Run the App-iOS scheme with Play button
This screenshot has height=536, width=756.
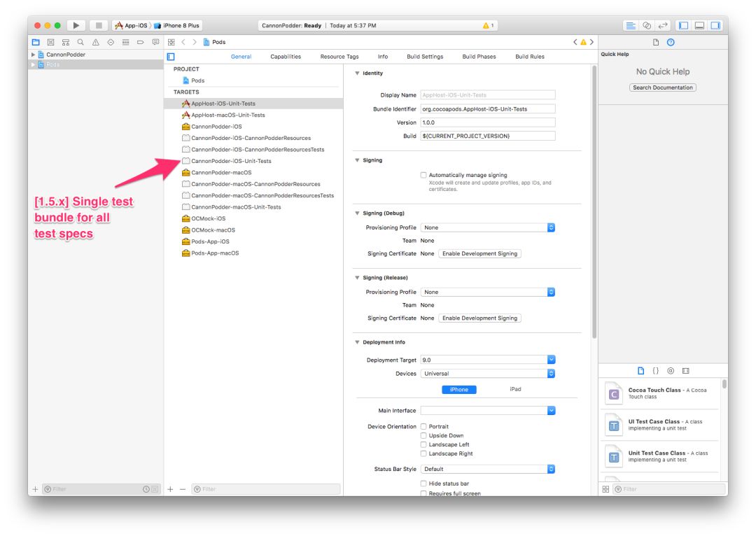(76, 26)
